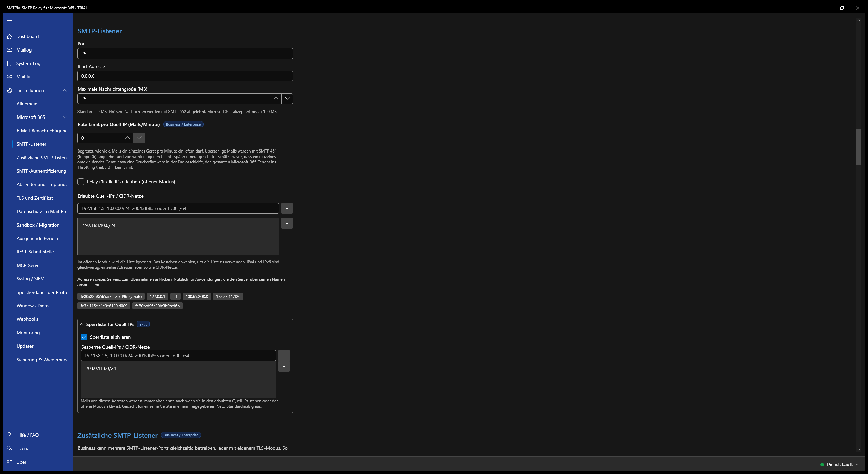This screenshot has height=474, width=868.
Task: Collapse the Einstellungen sidebar section chevron
Action: (x=65, y=90)
